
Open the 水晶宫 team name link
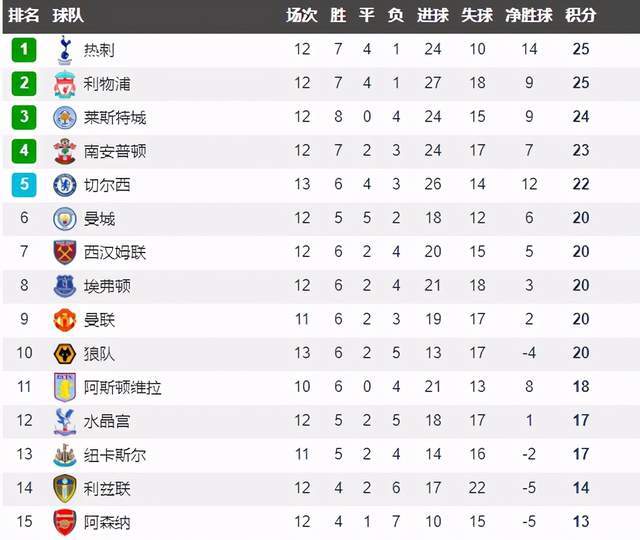107,421
